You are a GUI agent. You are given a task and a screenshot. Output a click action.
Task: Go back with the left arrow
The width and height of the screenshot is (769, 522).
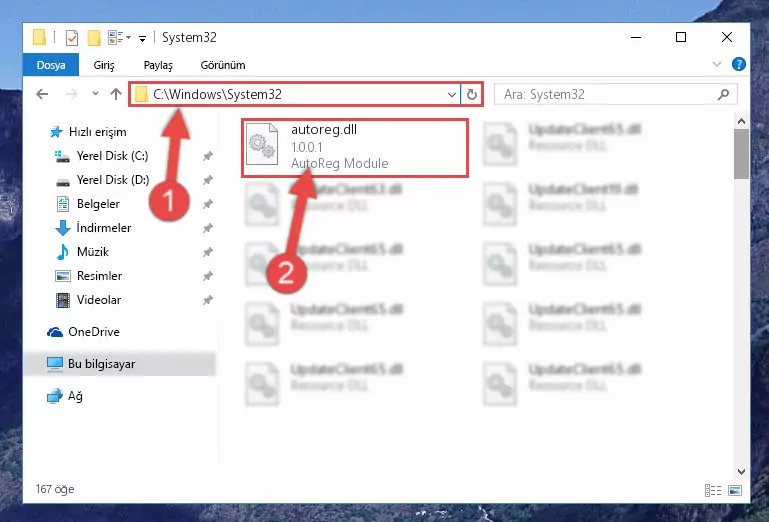click(42, 94)
